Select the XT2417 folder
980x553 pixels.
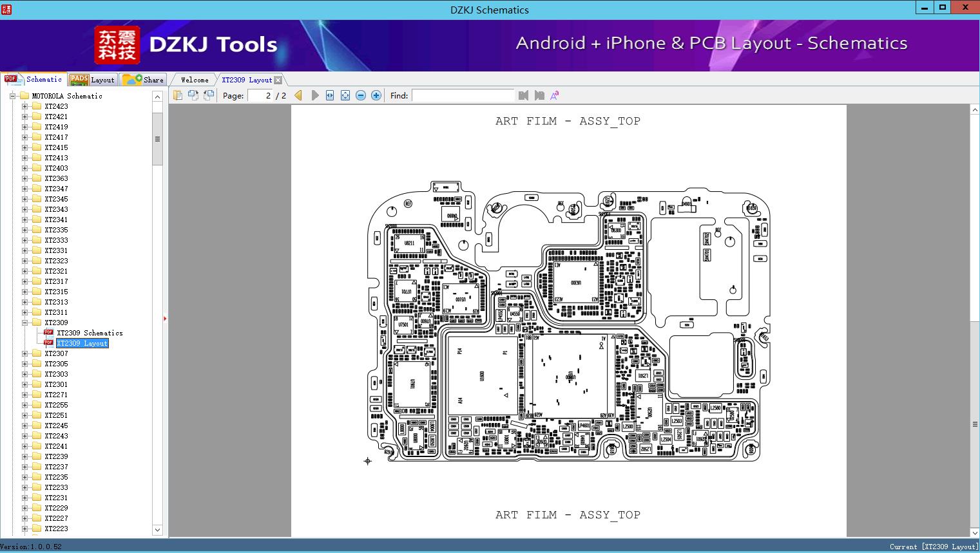(56, 137)
